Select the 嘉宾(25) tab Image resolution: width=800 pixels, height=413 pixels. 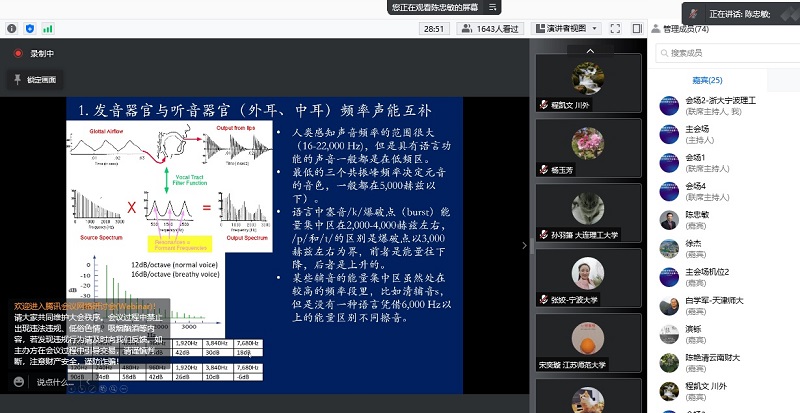(706, 80)
